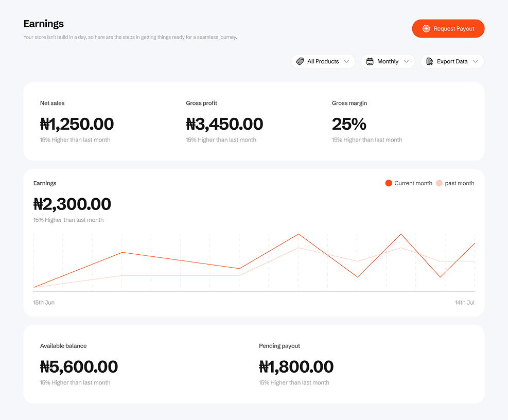Image resolution: width=508 pixels, height=420 pixels.
Task: Select the Gross profit ₦3,450.00 figure
Action: 224,124
